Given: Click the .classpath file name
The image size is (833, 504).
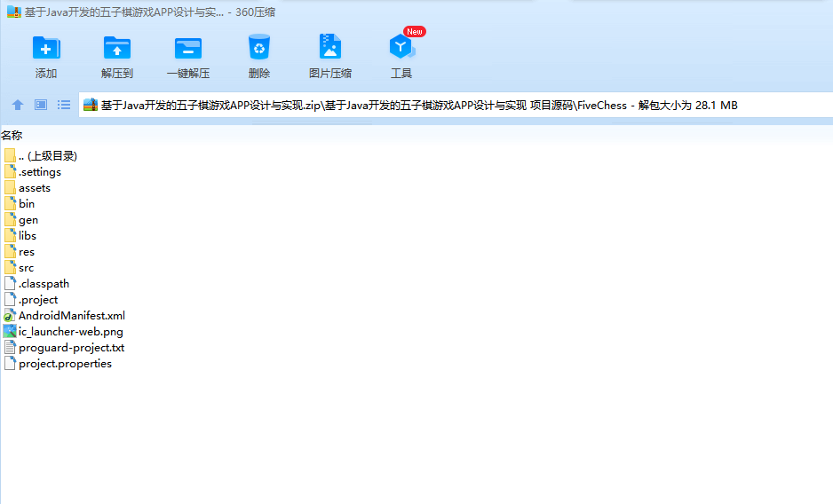Looking at the screenshot, I should pyautogui.click(x=44, y=284).
